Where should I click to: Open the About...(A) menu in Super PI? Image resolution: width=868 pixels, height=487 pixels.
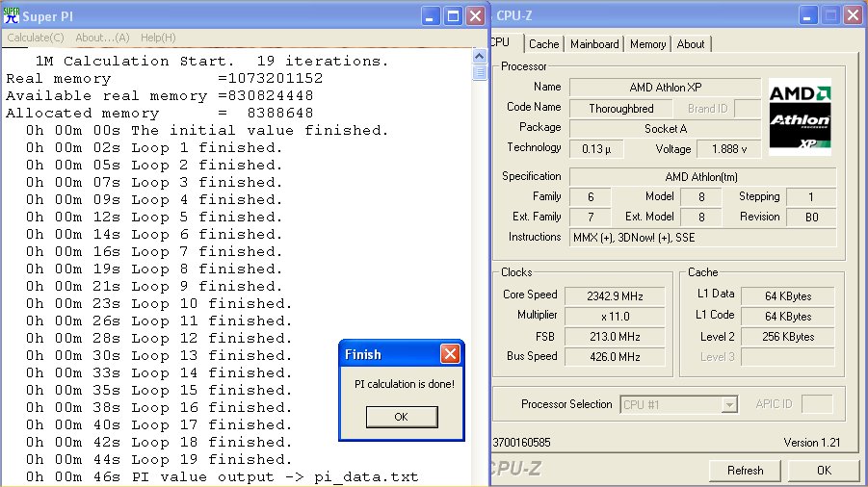[x=102, y=38]
